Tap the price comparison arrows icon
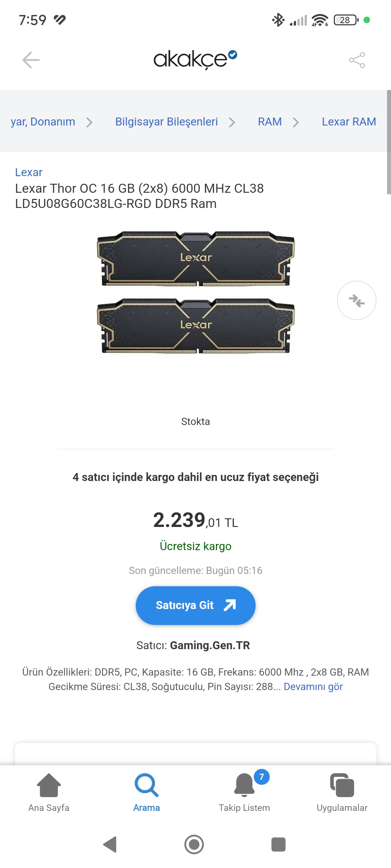This screenshot has height=868, width=391. [357, 301]
